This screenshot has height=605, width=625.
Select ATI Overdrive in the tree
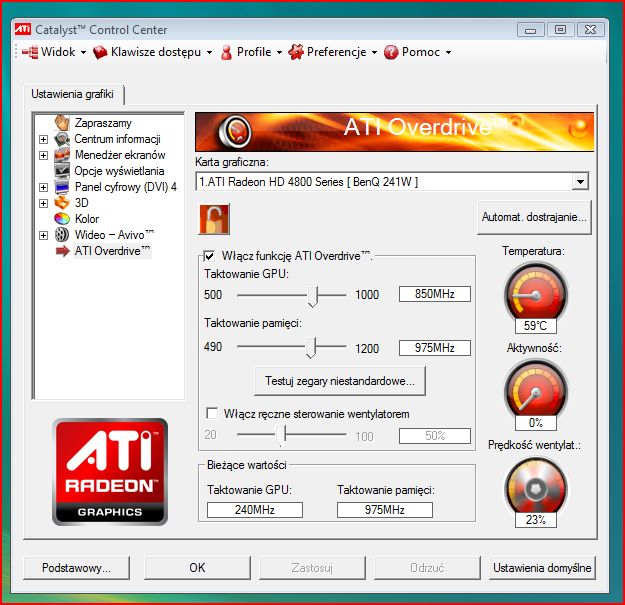(x=113, y=251)
